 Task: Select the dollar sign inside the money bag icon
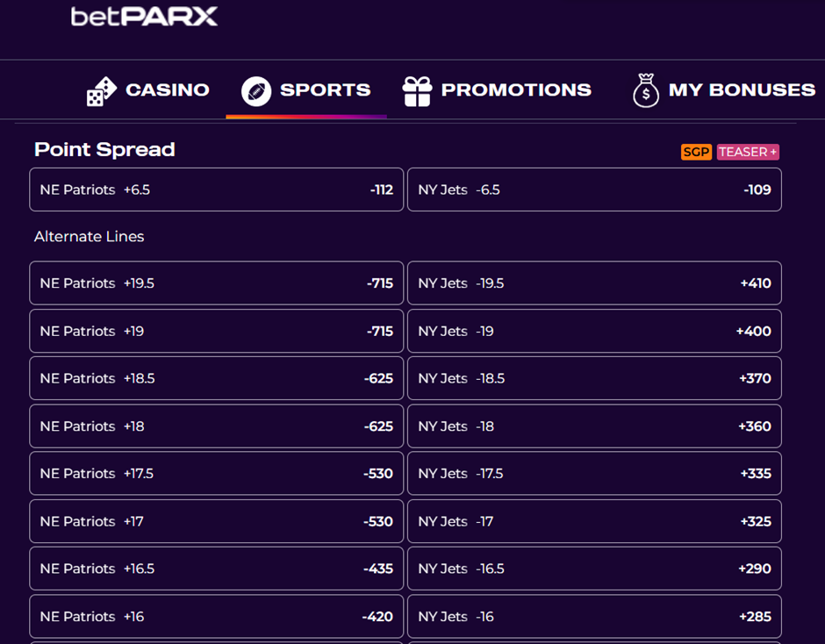click(646, 92)
